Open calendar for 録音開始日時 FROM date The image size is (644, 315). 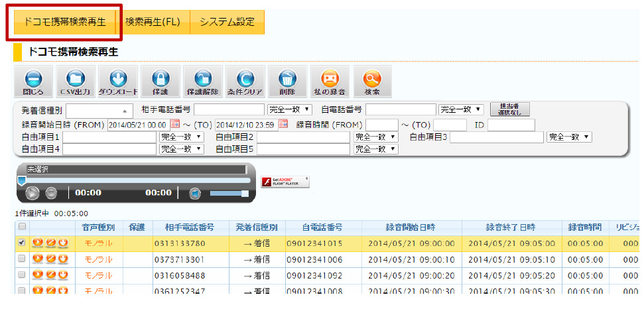[175, 123]
